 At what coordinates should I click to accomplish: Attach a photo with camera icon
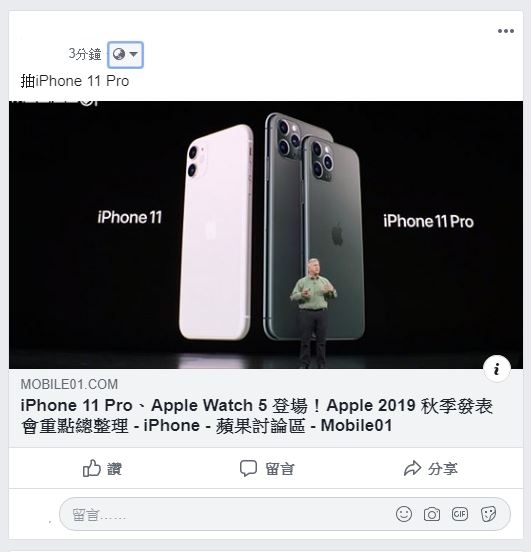pos(432,514)
